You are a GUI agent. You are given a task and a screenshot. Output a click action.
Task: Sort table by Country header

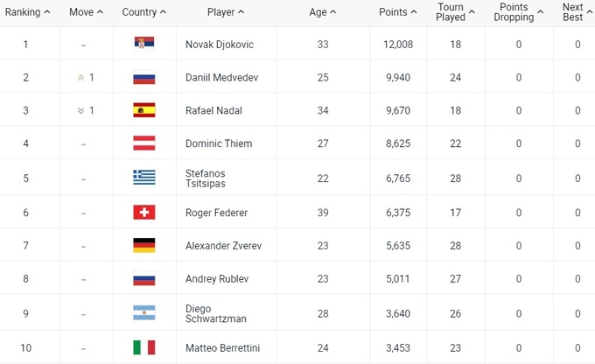tap(144, 12)
